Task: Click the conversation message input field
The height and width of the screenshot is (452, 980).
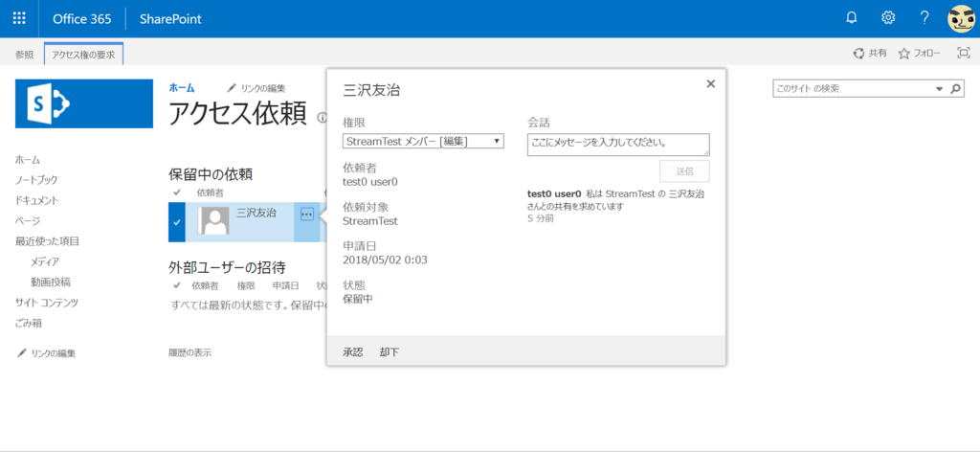Action: point(619,145)
